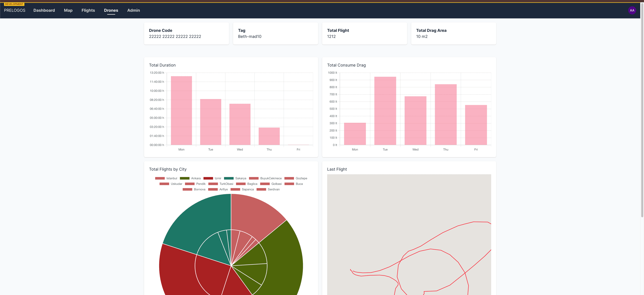Open the Flights section

[x=88, y=10]
